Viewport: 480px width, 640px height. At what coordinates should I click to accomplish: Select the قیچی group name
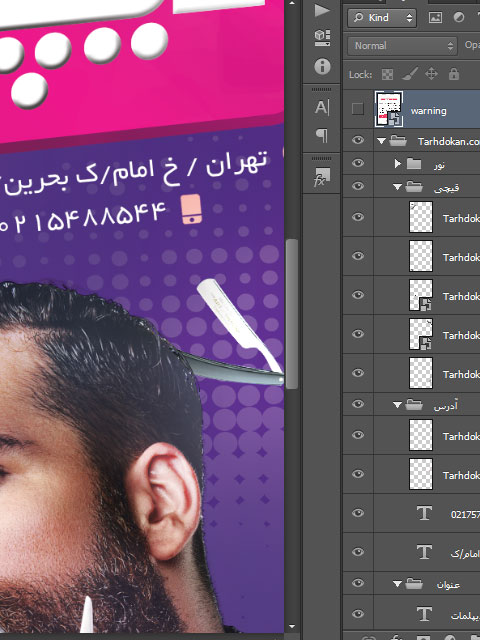(446, 188)
